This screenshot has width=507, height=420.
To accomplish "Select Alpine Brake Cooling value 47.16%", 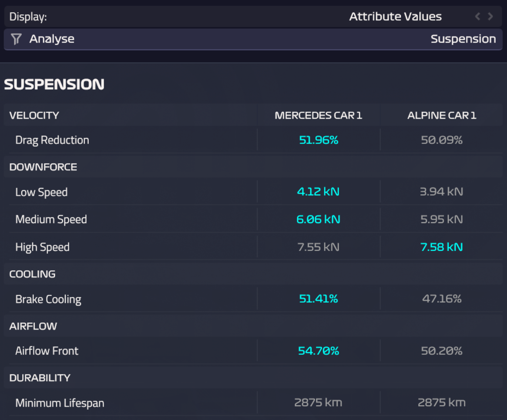I will (442, 299).
